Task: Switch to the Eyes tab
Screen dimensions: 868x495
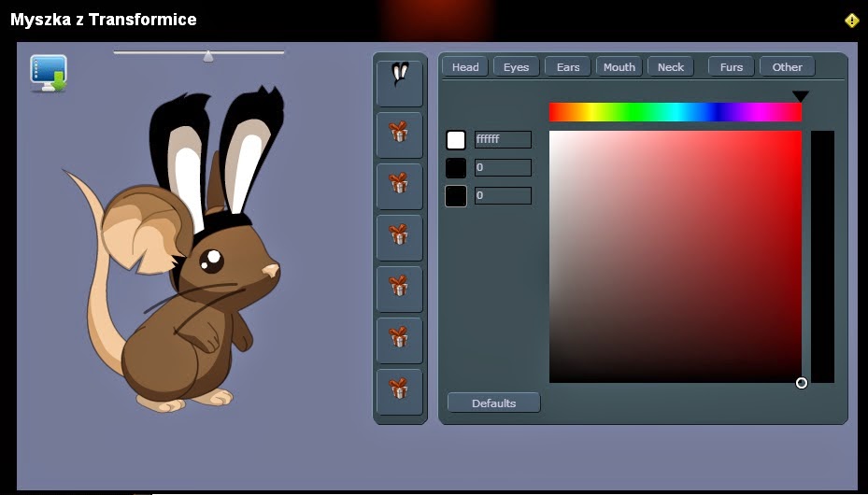Action: pyautogui.click(x=516, y=67)
